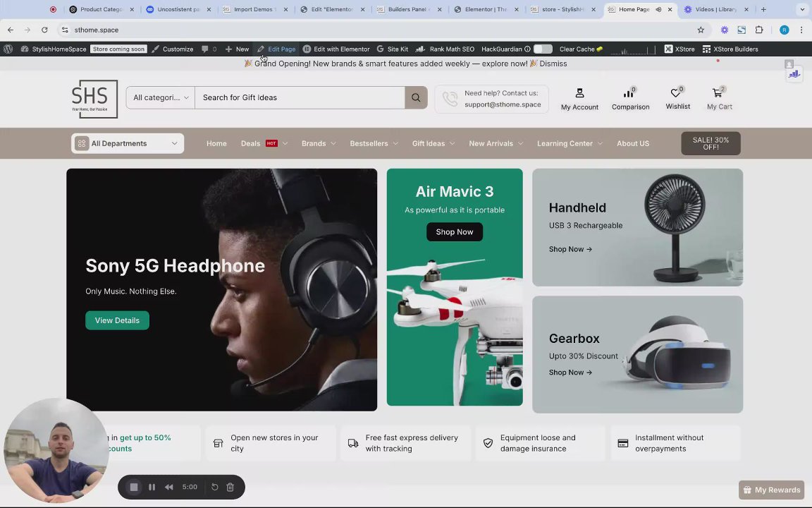Switch to the Import Demos tab
This screenshot has width=812, height=508.
pos(254,9)
